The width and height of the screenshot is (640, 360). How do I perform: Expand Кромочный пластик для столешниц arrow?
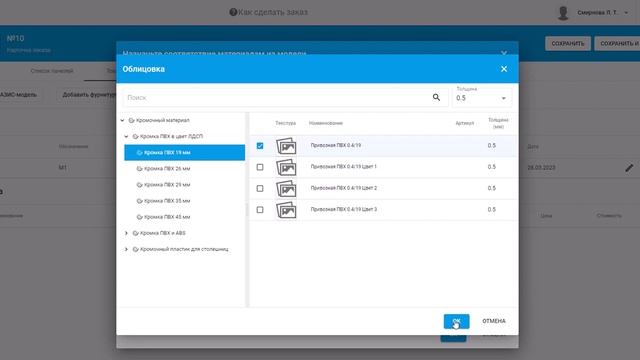[126, 249]
